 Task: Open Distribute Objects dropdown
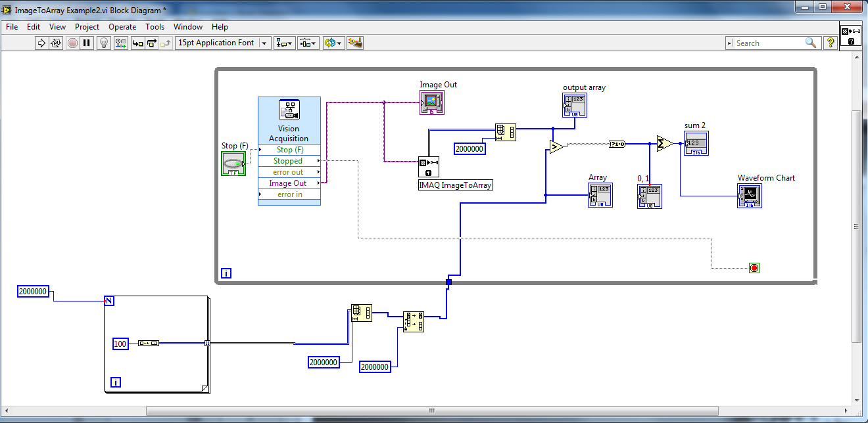[x=308, y=43]
